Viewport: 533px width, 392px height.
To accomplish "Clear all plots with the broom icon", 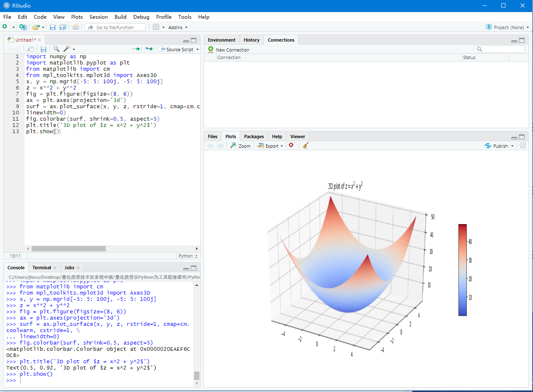I will point(306,145).
